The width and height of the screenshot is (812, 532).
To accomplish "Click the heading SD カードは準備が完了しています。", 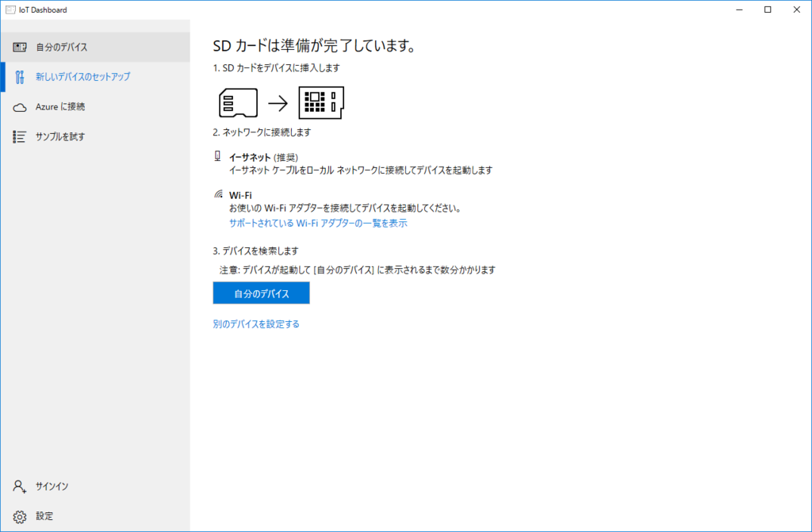I will (315, 45).
